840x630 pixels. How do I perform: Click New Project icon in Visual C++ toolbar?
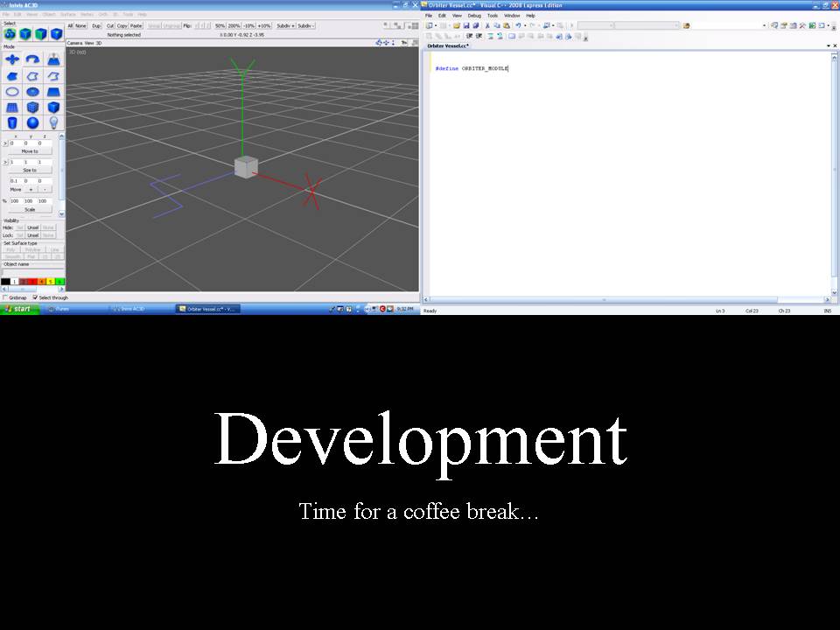[x=429, y=25]
